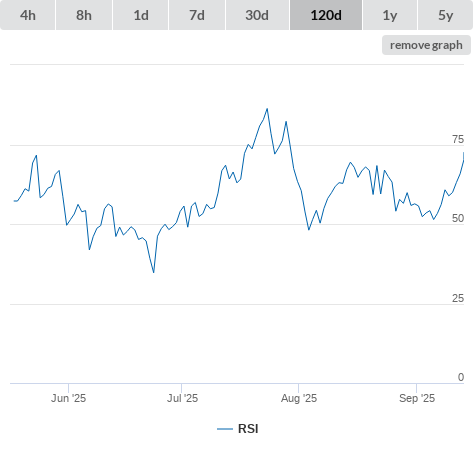Image resolution: width=474 pixels, height=455 pixels.
Task: Click the Jun '25 axis tick label
Action: [x=68, y=398]
